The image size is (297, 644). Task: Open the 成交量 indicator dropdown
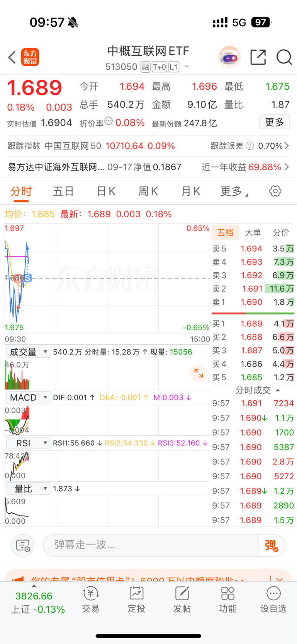(x=29, y=352)
